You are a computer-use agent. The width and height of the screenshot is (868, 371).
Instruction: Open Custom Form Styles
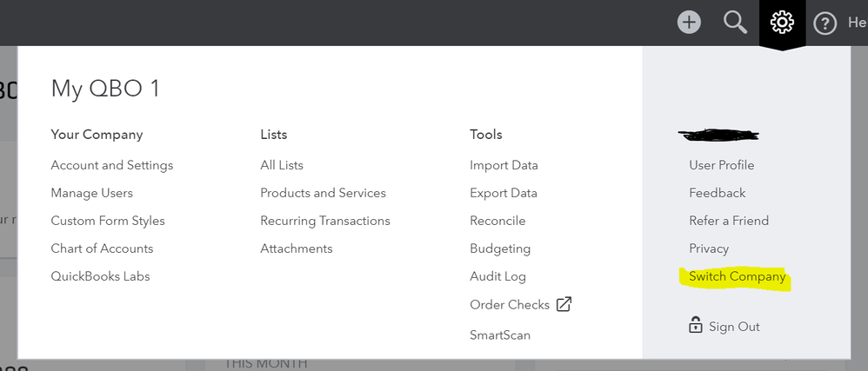tap(108, 221)
